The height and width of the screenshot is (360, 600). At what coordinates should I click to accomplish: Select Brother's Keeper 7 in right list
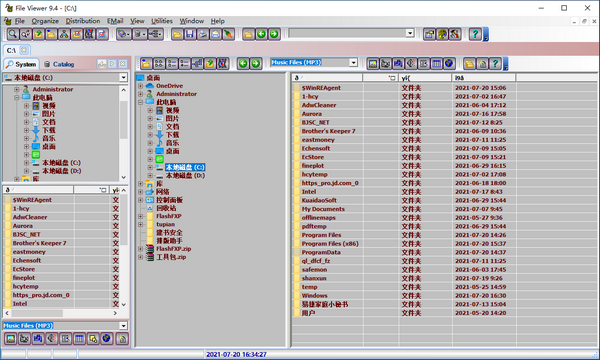(x=328, y=131)
